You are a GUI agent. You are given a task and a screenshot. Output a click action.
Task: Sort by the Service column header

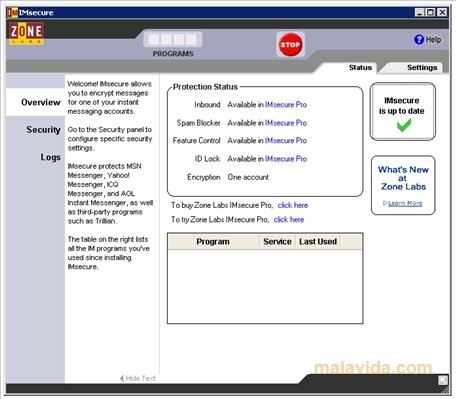pos(277,242)
